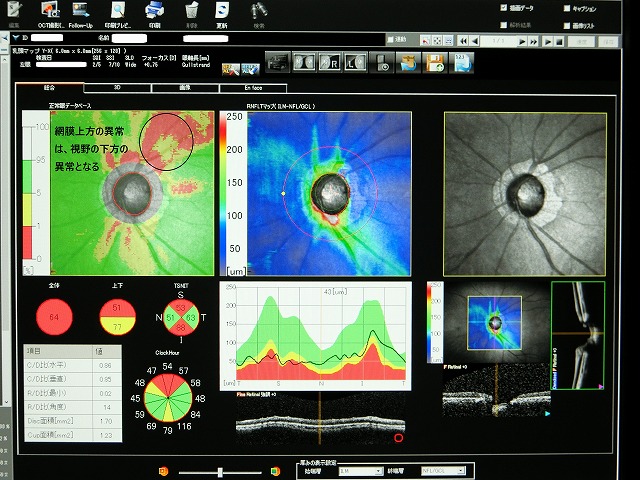Open the OCT capture tool in toolbar
This screenshot has height=480, width=640.
coord(50,10)
